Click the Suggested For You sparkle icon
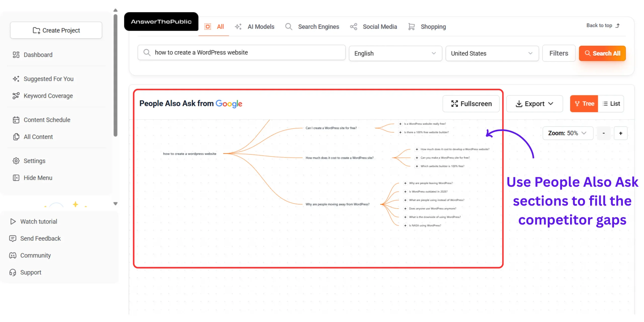 pyautogui.click(x=16, y=79)
